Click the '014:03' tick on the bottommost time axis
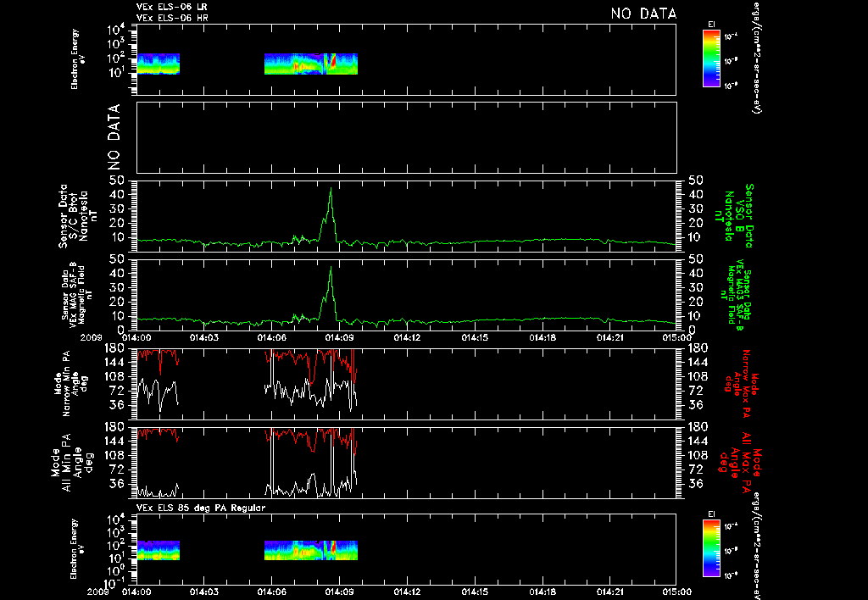Viewport: 868px width, 600px height. click(x=203, y=592)
